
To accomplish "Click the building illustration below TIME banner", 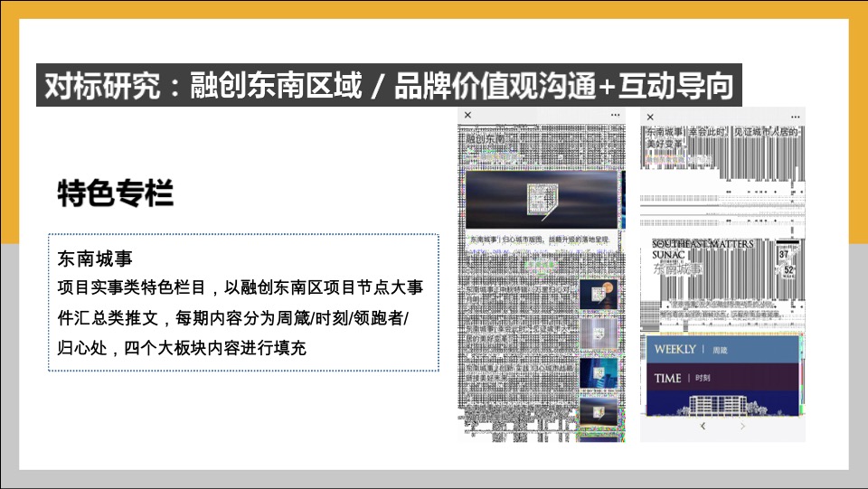I will click(x=722, y=404).
